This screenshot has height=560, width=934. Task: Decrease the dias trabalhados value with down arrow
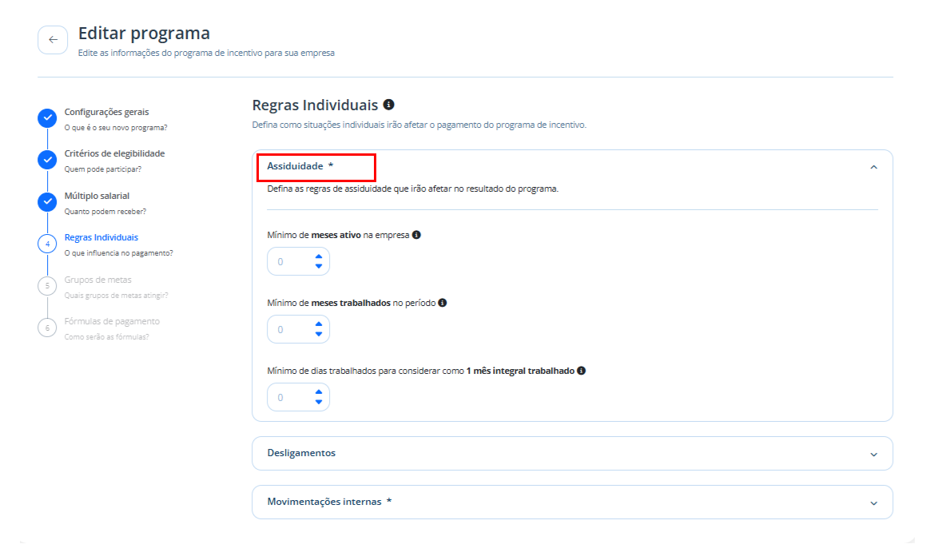[x=319, y=402]
